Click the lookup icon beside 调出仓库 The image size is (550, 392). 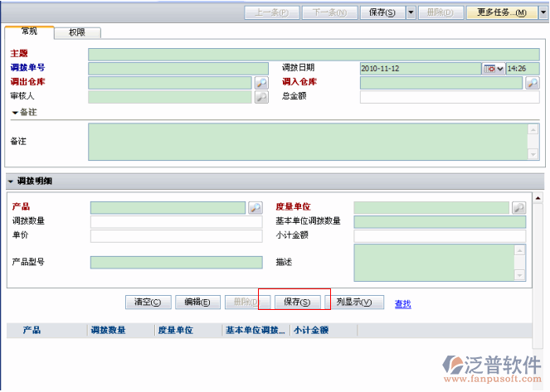(261, 83)
